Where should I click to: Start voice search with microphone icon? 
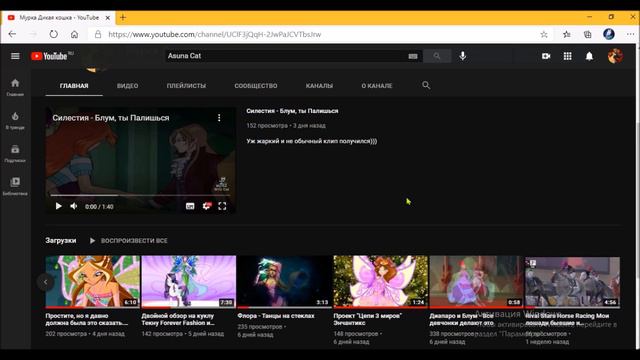462,56
